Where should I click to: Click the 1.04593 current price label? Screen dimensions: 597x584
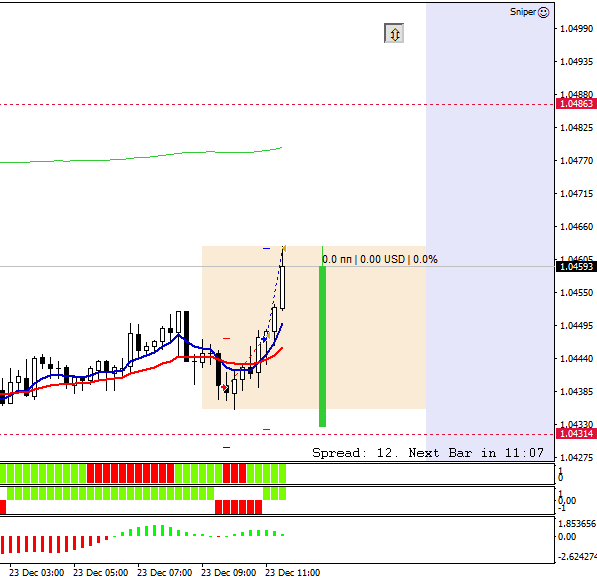[x=576, y=266]
